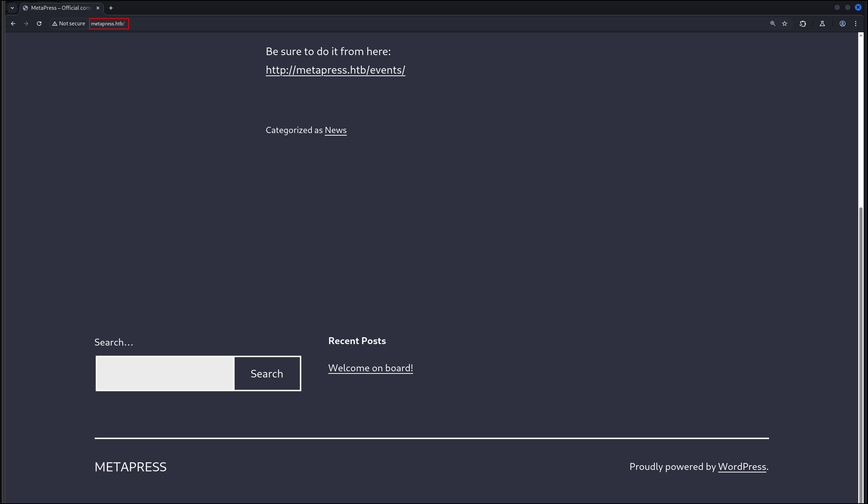Screen dimensions: 868x504
Task: Open the Chrome Labs flask icon
Action: point(822,24)
